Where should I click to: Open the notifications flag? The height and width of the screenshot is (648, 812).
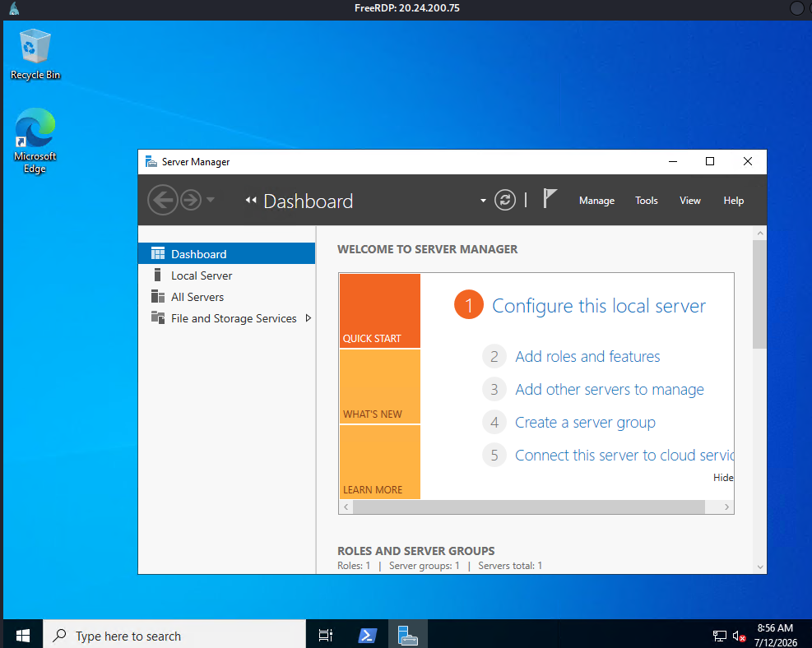click(x=550, y=199)
